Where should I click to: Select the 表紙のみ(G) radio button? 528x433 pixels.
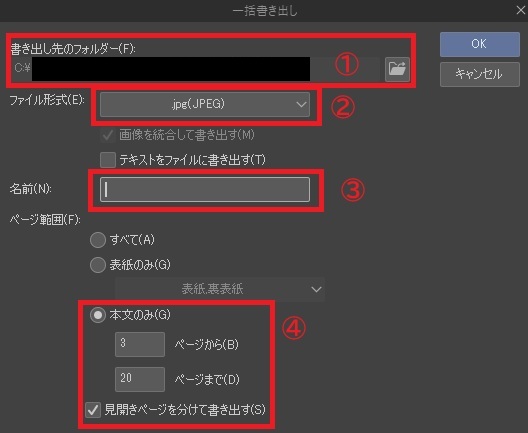pos(98,265)
